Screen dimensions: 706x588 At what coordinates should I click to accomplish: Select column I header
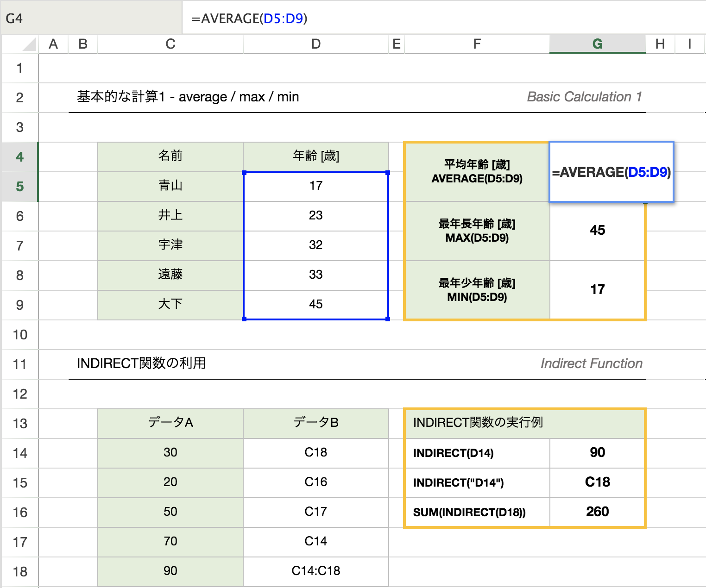point(690,44)
